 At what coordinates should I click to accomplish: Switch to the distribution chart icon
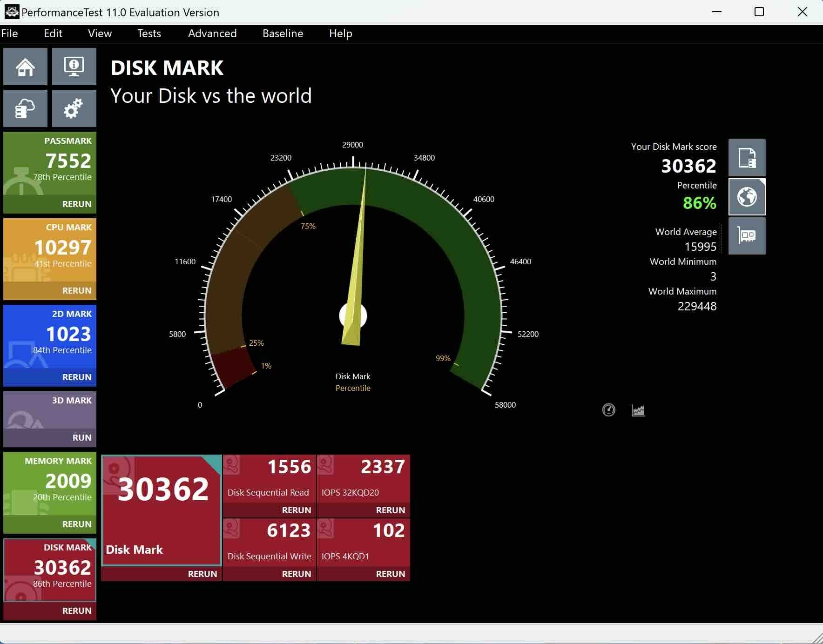[x=638, y=410]
